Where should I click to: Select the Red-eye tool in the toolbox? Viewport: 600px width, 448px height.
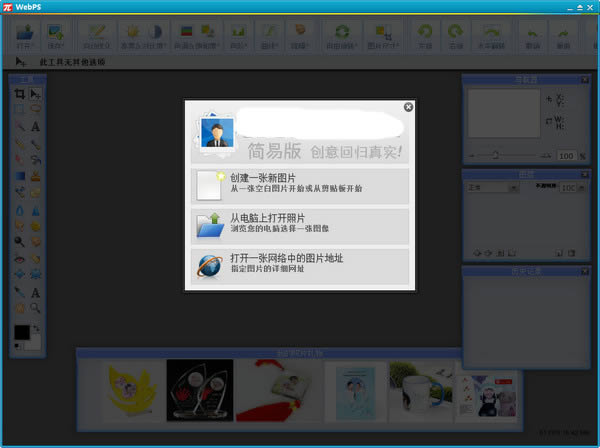(19, 258)
